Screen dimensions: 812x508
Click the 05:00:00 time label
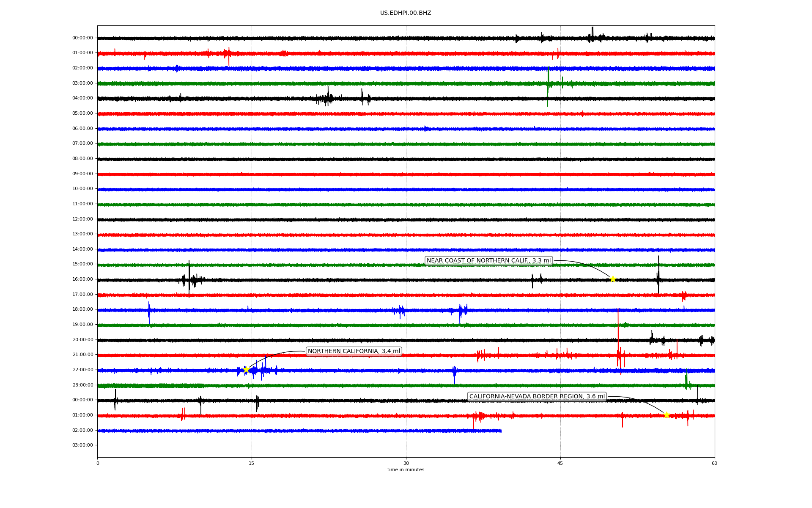click(x=82, y=113)
